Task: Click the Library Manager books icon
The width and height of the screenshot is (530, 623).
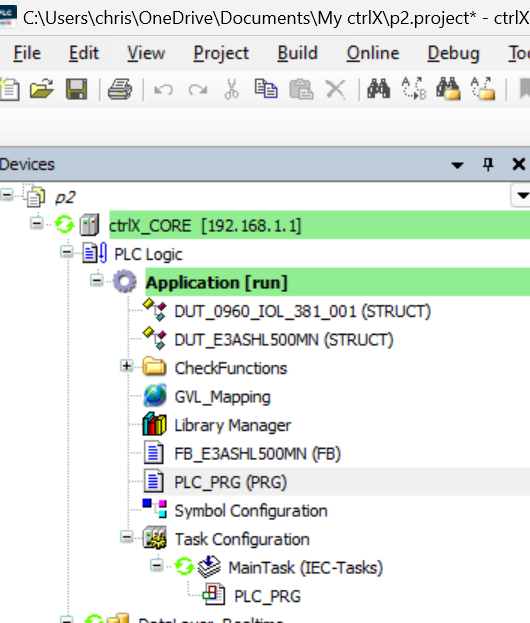Action: (155, 424)
